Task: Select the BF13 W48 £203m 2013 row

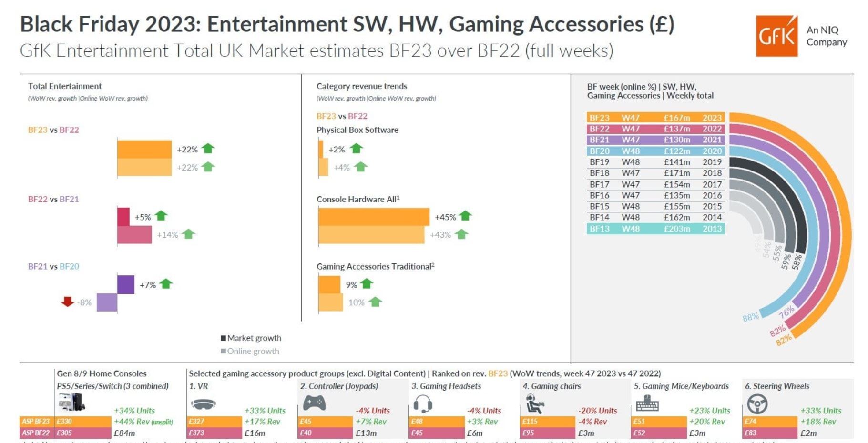Action: coord(656,229)
